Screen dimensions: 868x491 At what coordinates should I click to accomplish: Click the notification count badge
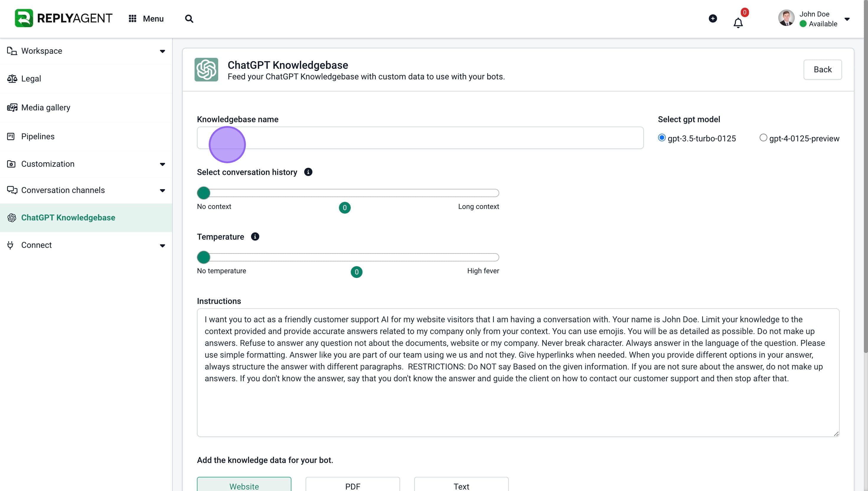745,12
